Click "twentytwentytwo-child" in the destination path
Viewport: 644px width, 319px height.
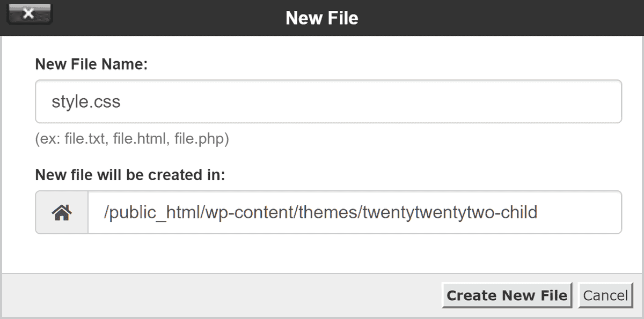pyautogui.click(x=450, y=213)
